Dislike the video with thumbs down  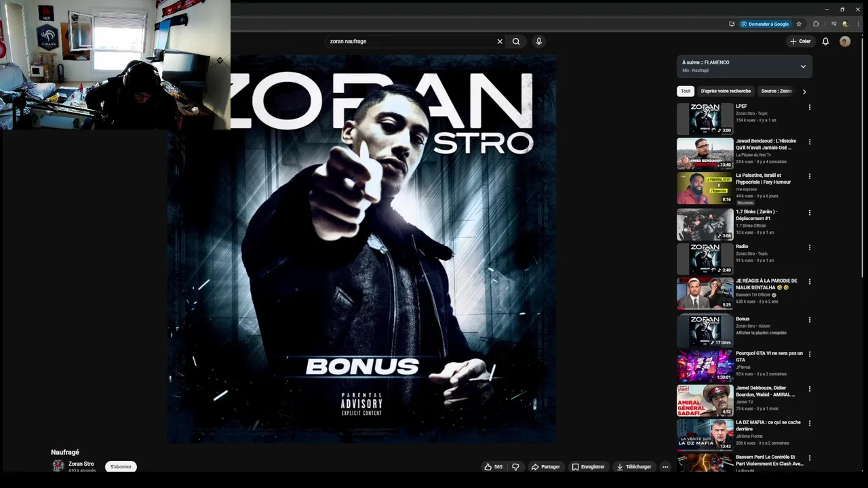pyautogui.click(x=515, y=467)
